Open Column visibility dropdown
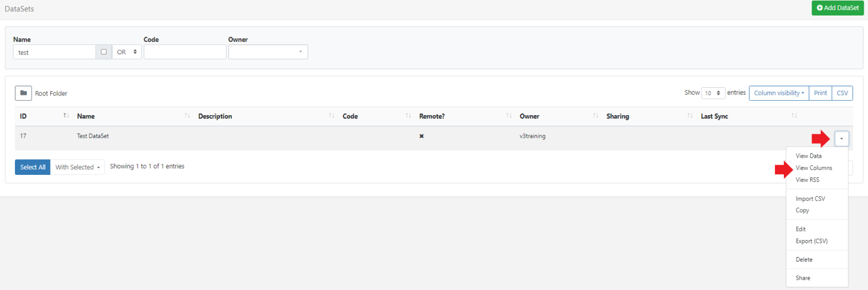868x290 pixels. click(x=779, y=93)
